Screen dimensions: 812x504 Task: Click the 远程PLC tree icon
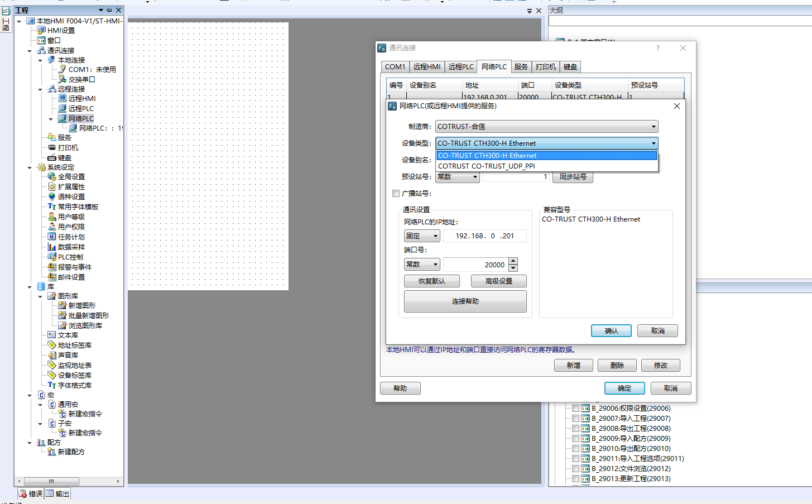click(63, 108)
